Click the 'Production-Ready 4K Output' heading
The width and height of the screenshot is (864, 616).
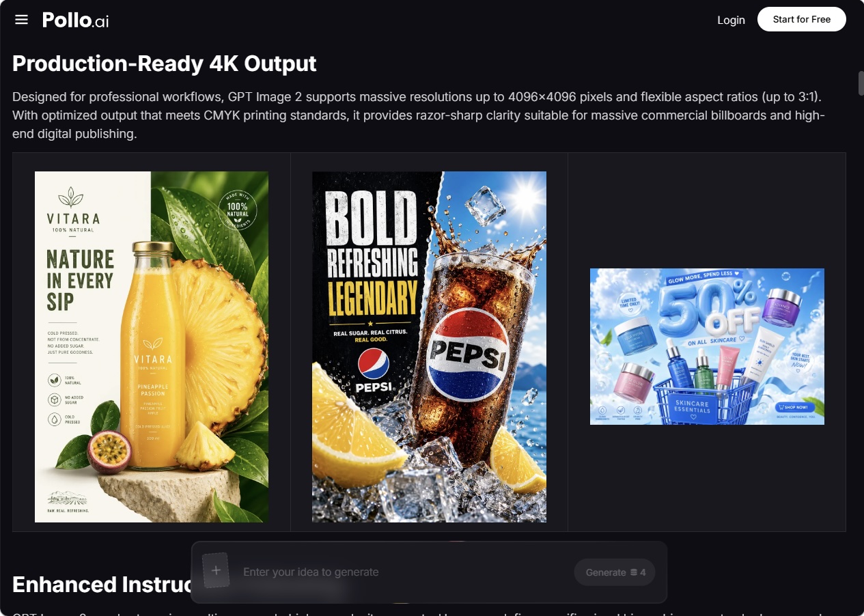pyautogui.click(x=165, y=64)
